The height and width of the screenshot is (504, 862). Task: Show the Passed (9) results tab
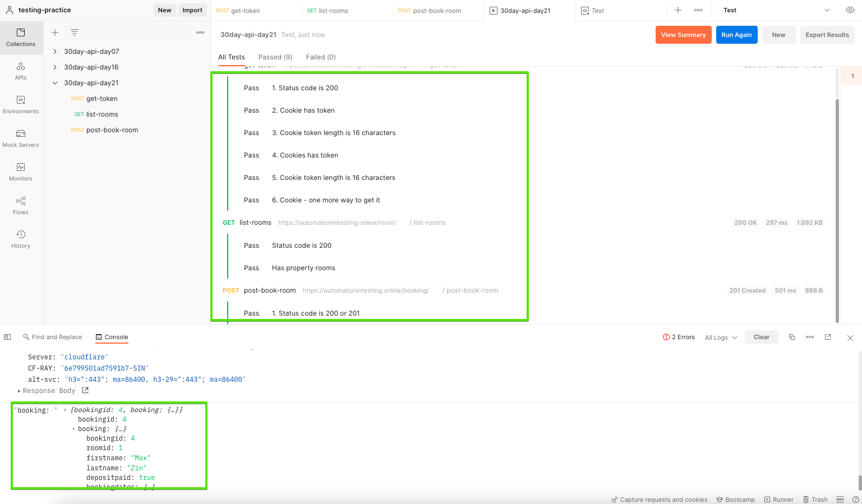point(275,57)
